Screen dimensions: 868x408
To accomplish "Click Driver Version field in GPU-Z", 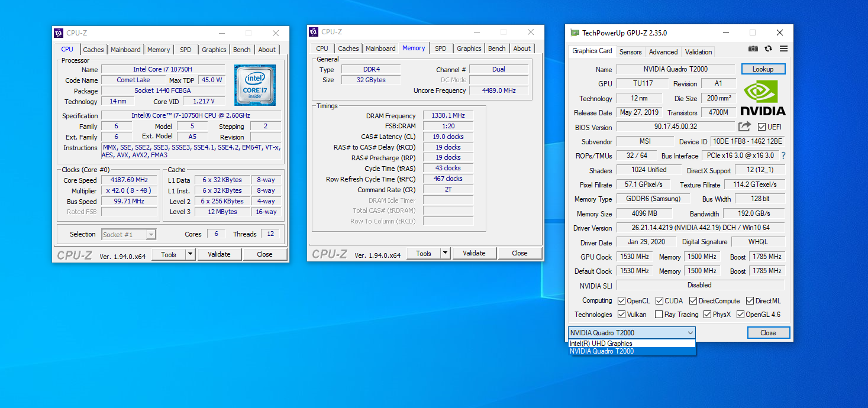I will click(701, 228).
